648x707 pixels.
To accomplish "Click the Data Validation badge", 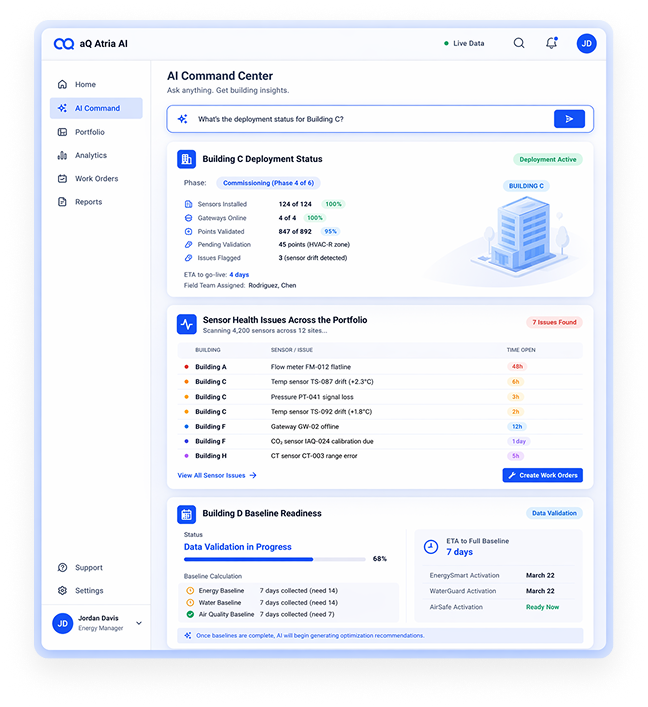I will [x=554, y=513].
